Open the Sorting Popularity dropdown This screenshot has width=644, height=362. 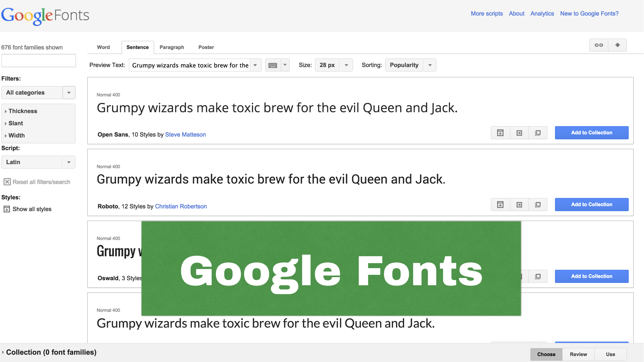coord(411,65)
